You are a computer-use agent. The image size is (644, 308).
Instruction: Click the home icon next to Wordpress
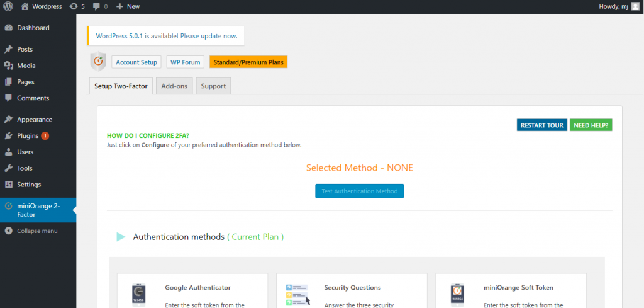point(25,6)
